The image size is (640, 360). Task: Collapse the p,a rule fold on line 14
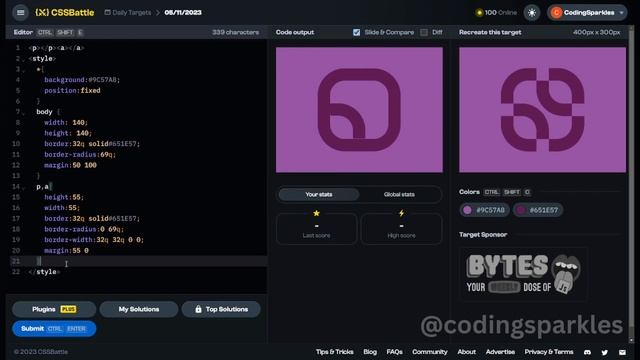(x=23, y=187)
